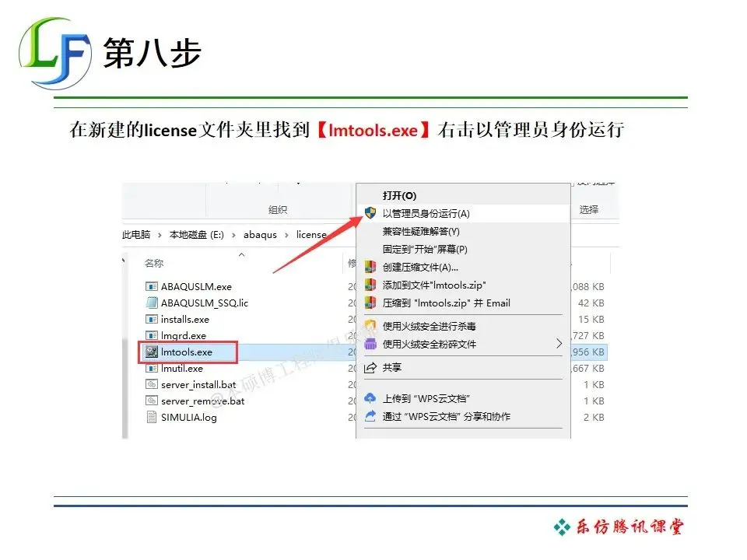This screenshot has height=560, width=747.
Task: Click the 2 KB size cell
Action: pyautogui.click(x=594, y=417)
